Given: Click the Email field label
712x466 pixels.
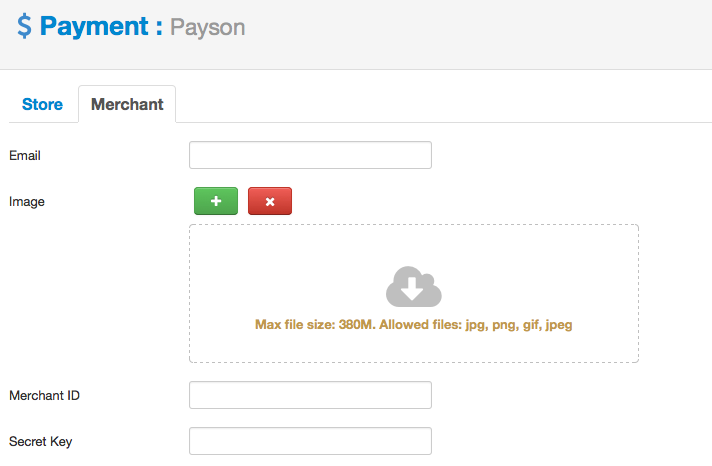Looking at the screenshot, I should tap(25, 156).
